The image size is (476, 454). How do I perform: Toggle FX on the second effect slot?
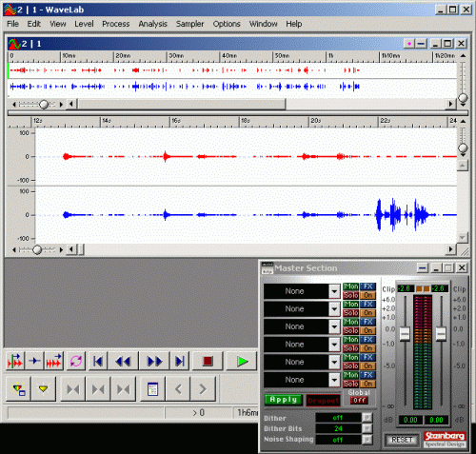pos(368,305)
